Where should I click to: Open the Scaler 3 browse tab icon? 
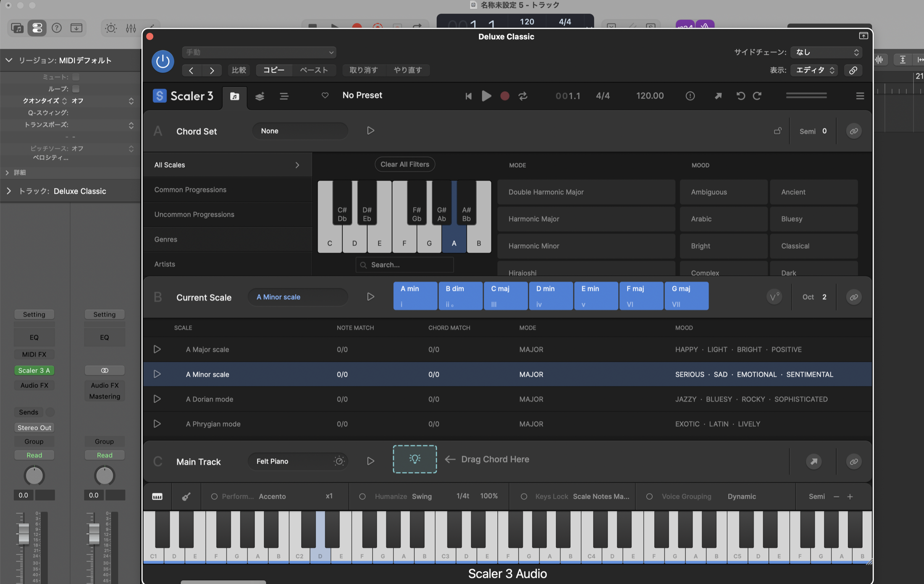(234, 96)
